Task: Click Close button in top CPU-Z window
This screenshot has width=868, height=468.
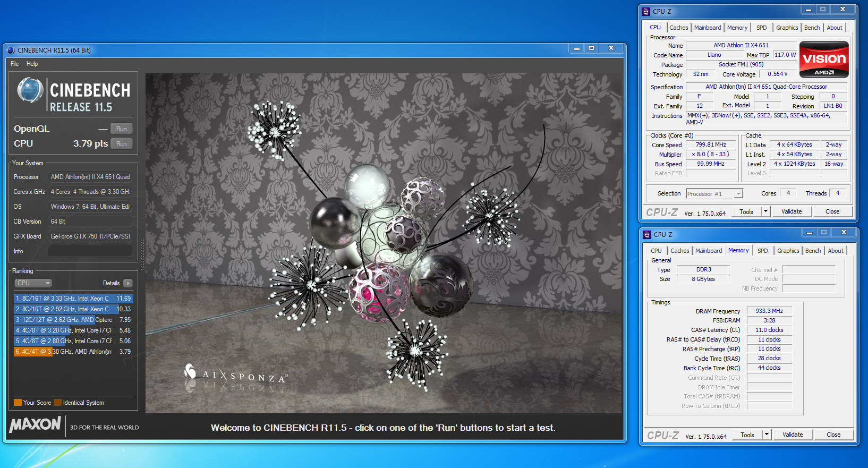Action: (x=832, y=211)
